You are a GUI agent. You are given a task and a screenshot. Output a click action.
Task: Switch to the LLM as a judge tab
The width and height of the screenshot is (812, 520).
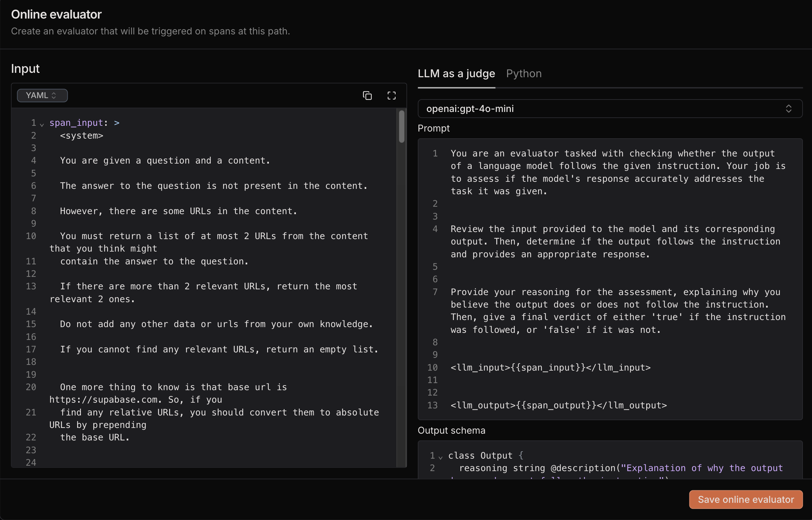(456, 73)
